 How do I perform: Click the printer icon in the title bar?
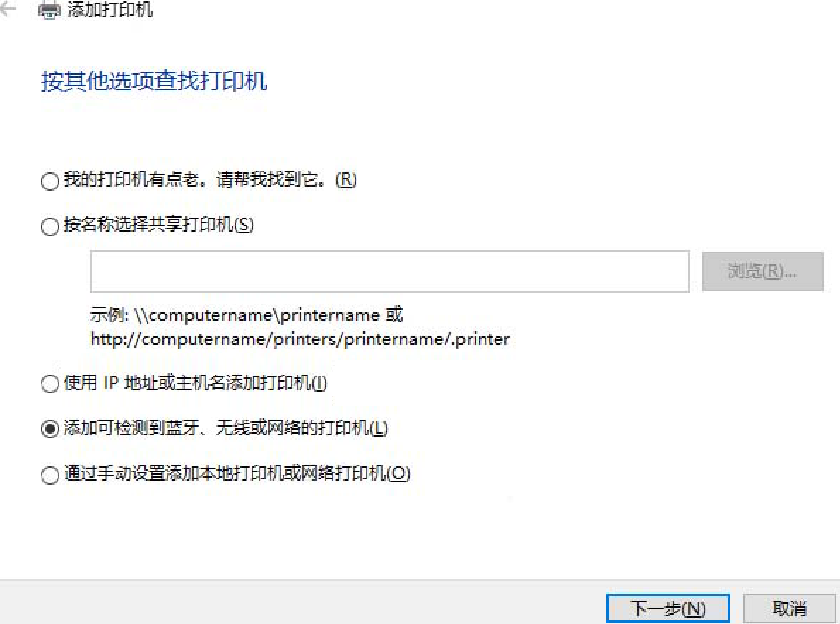[49, 10]
